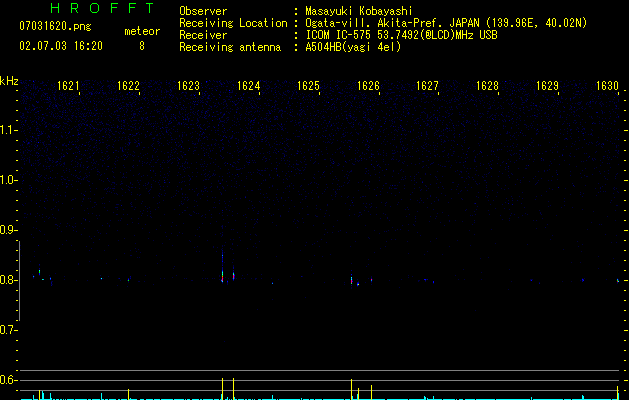Click the Receiving Location label
The width and height of the screenshot is (629, 400).
point(233,23)
